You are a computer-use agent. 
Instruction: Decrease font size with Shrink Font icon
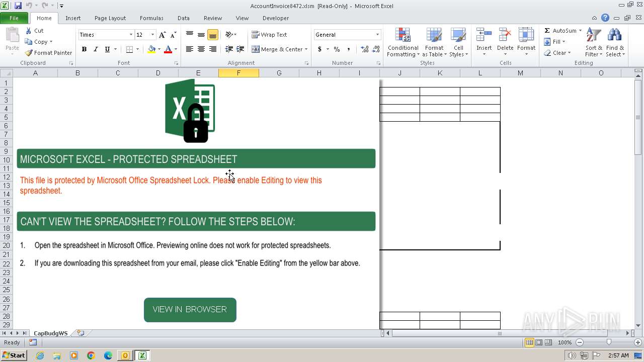pyautogui.click(x=173, y=35)
